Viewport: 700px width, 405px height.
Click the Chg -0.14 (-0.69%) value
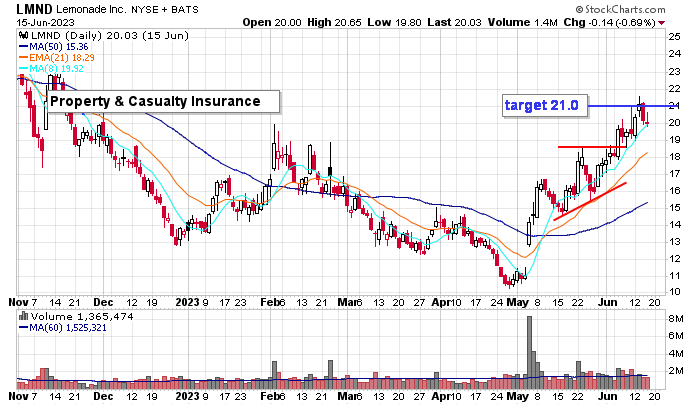pyautogui.click(x=609, y=22)
